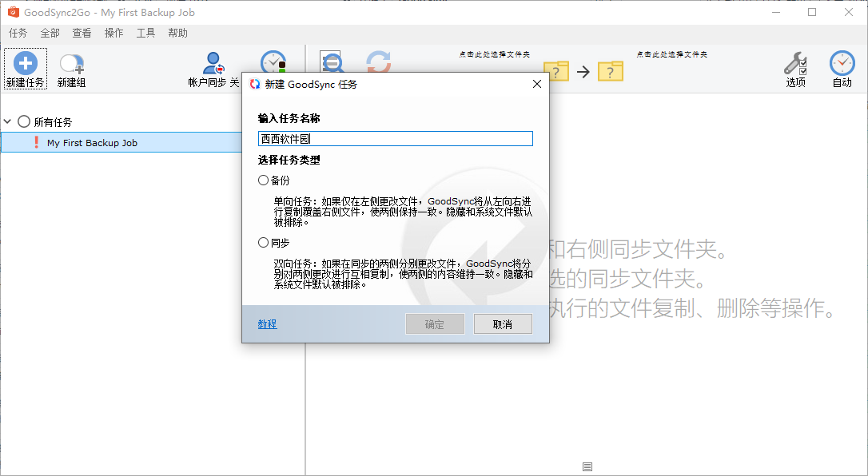The width and height of the screenshot is (868, 476).
Task: Click the arrow between the two folders
Action: [x=583, y=71]
